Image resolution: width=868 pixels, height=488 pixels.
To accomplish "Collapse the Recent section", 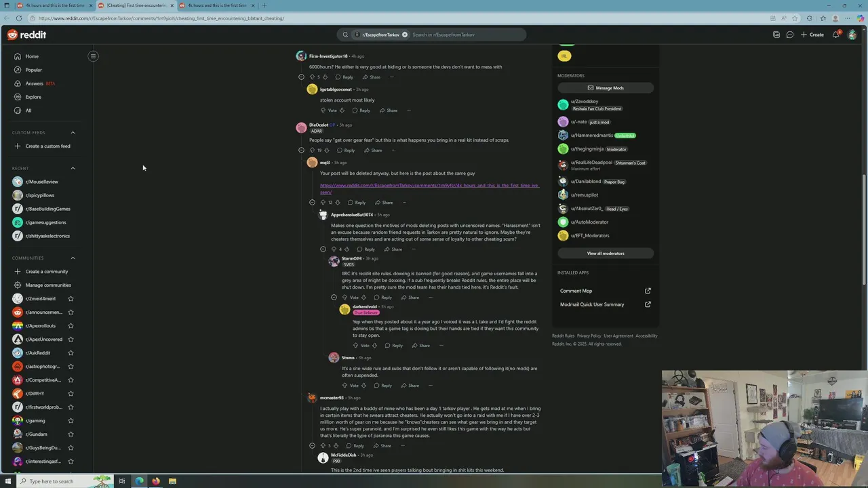I will click(73, 168).
